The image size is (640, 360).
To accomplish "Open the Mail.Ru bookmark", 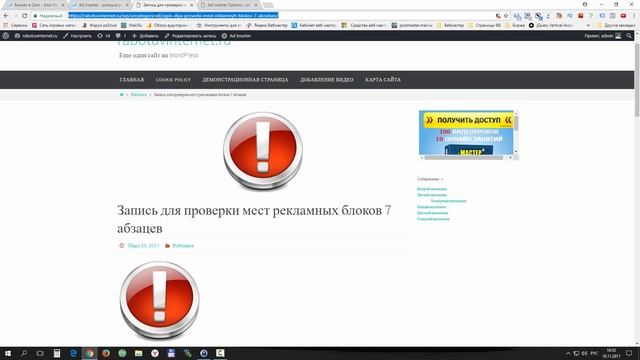I will point(131,25).
